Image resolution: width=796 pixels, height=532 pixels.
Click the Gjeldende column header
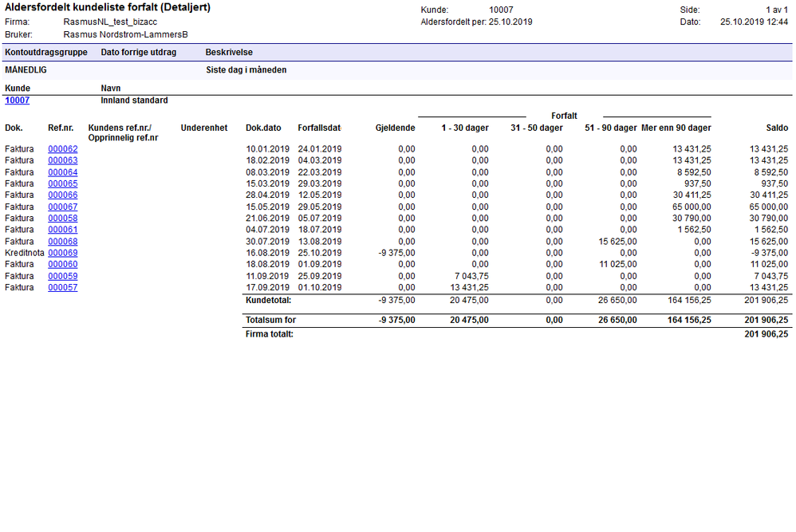click(395, 128)
